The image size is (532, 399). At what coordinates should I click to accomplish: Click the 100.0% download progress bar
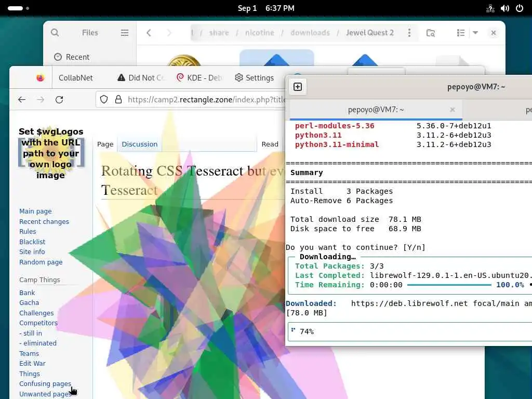449,285
